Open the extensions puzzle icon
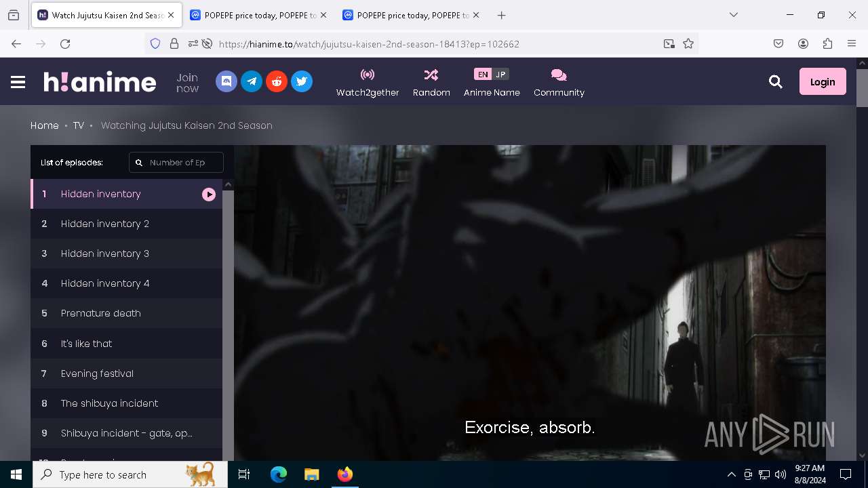The height and width of the screenshot is (488, 868). 827,43
